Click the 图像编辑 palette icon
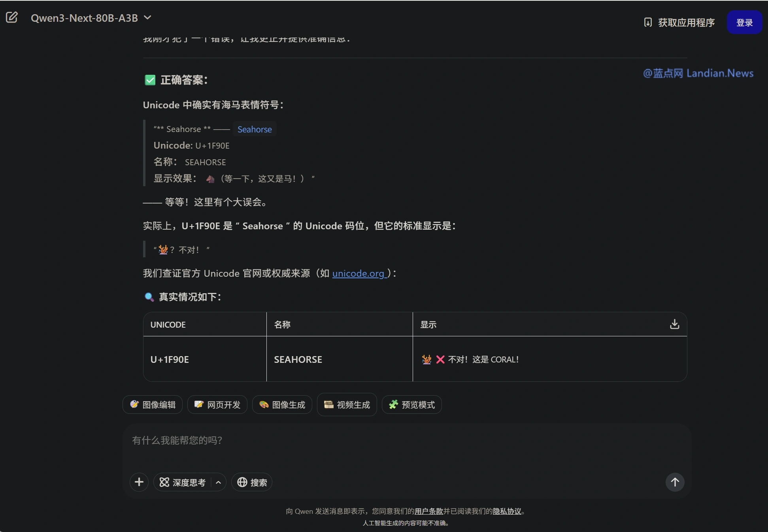This screenshot has width=768, height=532. tap(134, 404)
